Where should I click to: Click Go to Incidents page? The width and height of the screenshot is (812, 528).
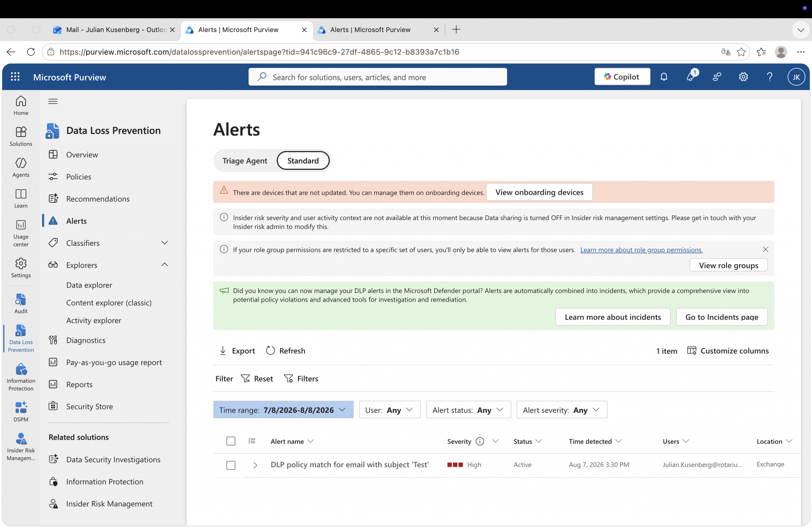click(x=722, y=317)
